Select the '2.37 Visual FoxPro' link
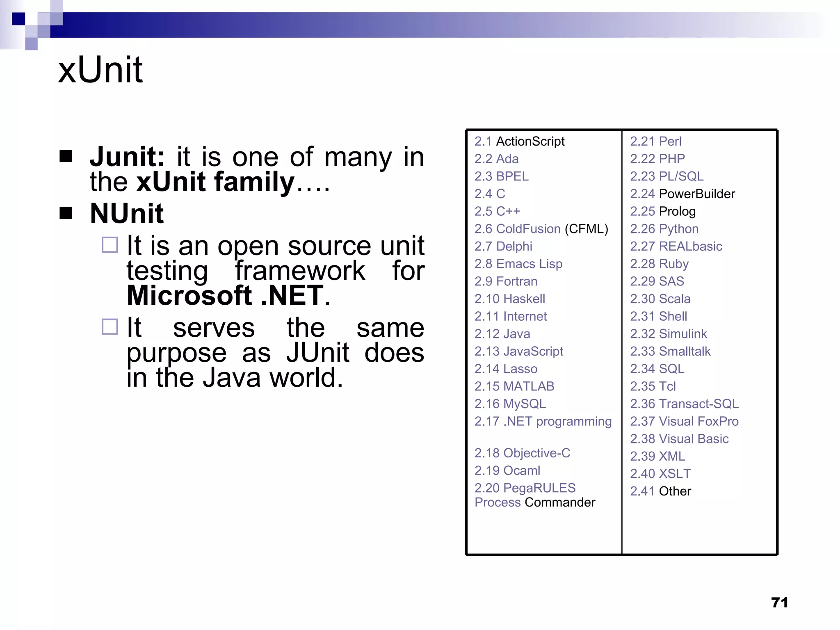Image resolution: width=840 pixels, height=630 pixels. [685, 421]
